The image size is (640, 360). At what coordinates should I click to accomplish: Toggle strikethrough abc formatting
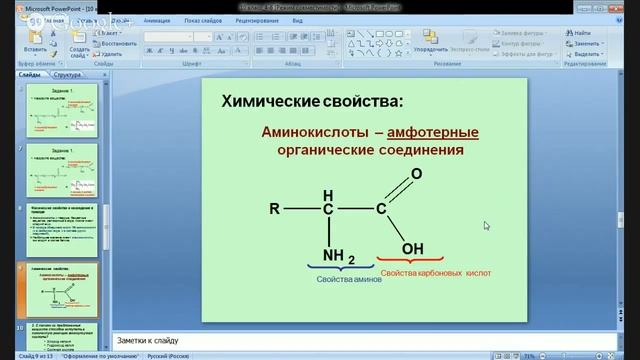184,51
